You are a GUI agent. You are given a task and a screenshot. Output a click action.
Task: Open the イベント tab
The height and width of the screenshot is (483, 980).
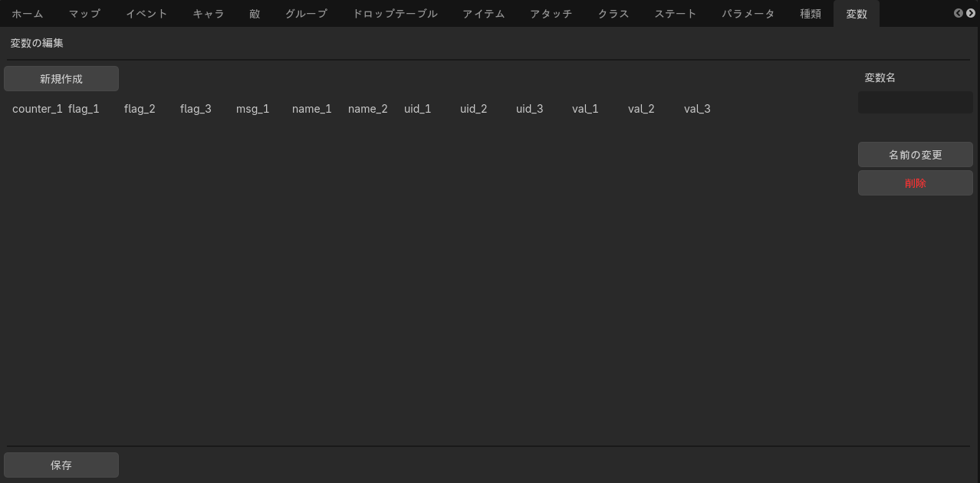(146, 14)
